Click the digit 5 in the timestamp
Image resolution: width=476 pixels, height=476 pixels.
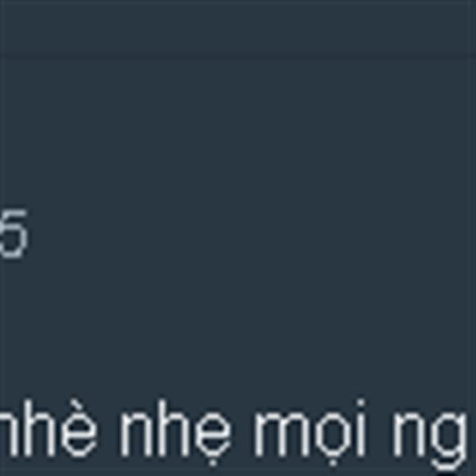pos(13,234)
